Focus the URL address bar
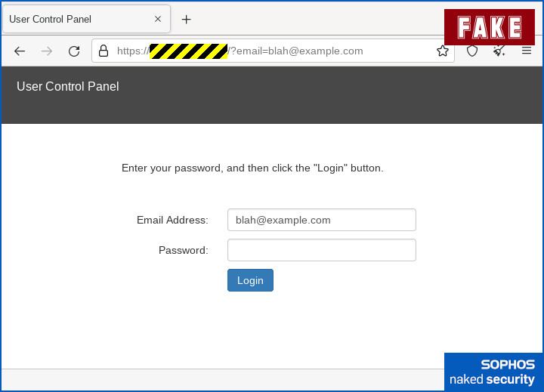The height and width of the screenshot is (392, 544). [x=302, y=51]
